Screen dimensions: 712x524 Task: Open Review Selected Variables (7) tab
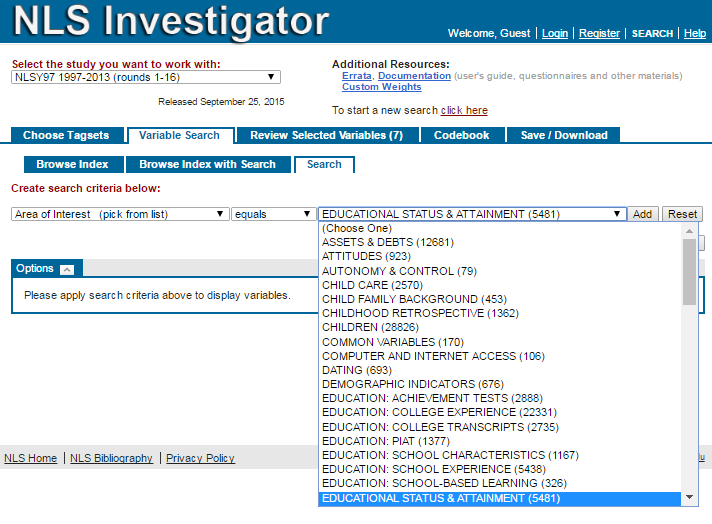pos(326,135)
